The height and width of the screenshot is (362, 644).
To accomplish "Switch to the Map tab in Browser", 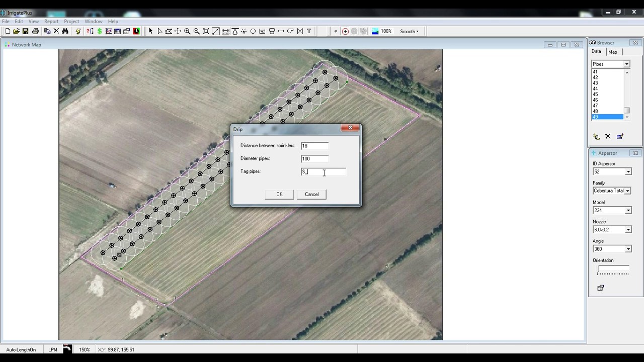I will 613,52.
